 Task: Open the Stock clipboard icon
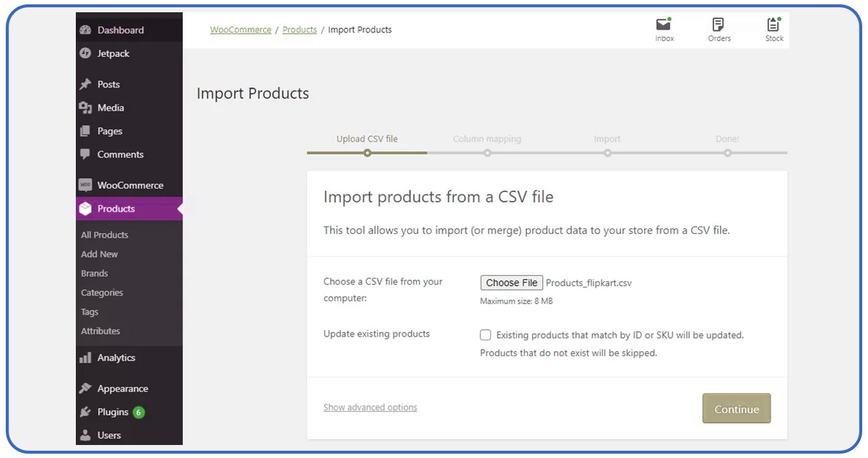pos(774,24)
